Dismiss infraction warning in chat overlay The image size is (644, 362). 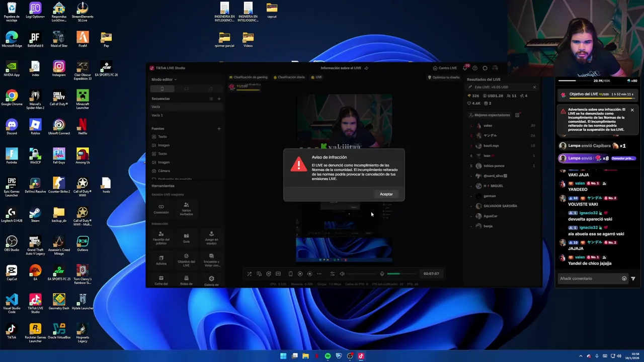click(632, 110)
